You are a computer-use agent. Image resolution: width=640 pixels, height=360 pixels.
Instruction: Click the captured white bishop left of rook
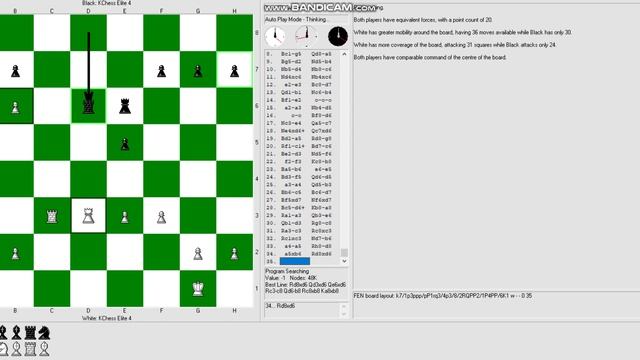coord(16,349)
